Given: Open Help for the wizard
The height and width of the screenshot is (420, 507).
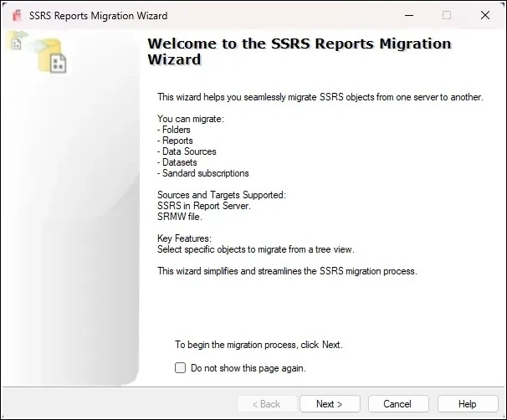Looking at the screenshot, I should 467,404.
